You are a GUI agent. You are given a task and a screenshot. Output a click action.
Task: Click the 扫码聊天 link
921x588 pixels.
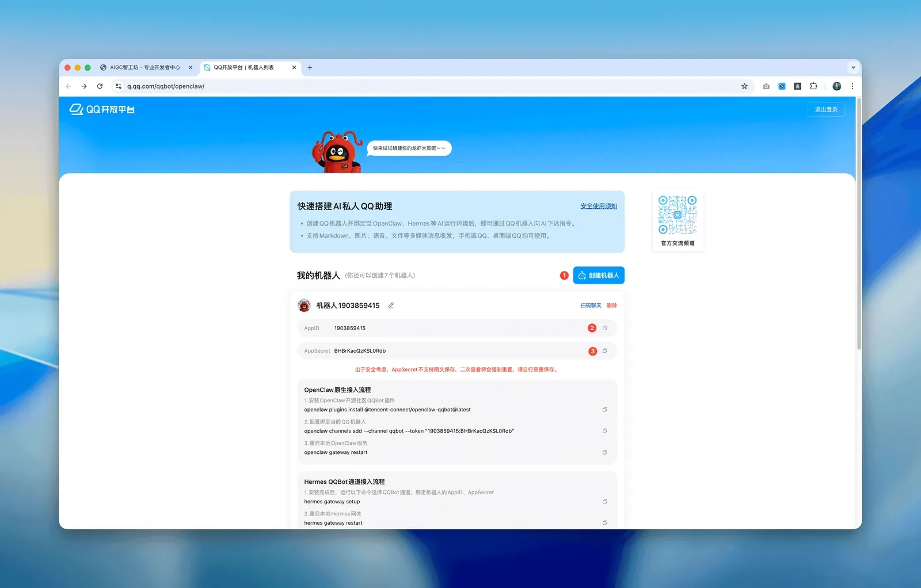pyautogui.click(x=591, y=306)
